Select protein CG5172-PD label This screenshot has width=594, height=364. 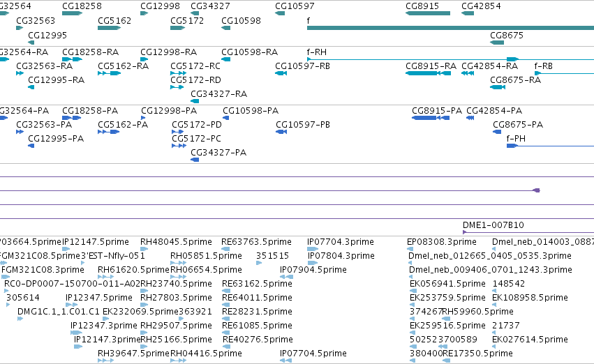pos(197,125)
